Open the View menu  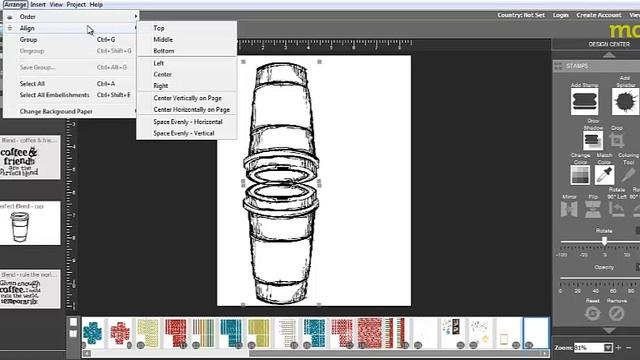(x=56, y=4)
